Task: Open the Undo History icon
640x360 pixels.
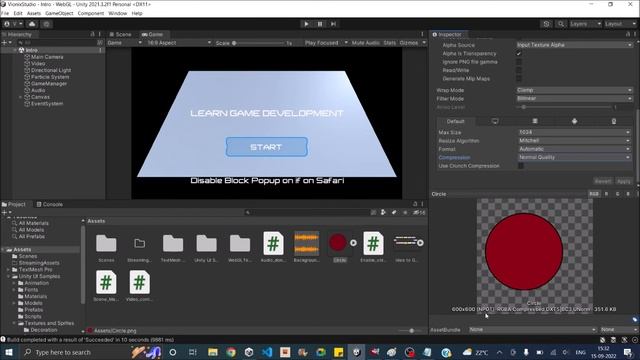Action: pos(547,24)
